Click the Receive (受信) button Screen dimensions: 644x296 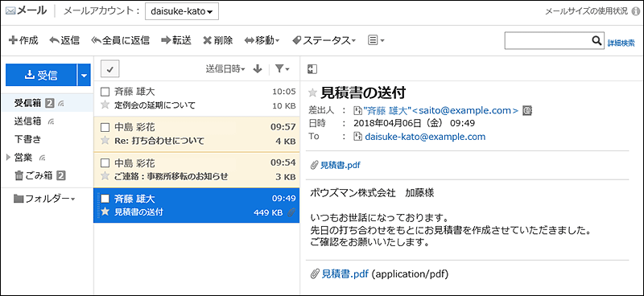click(41, 75)
